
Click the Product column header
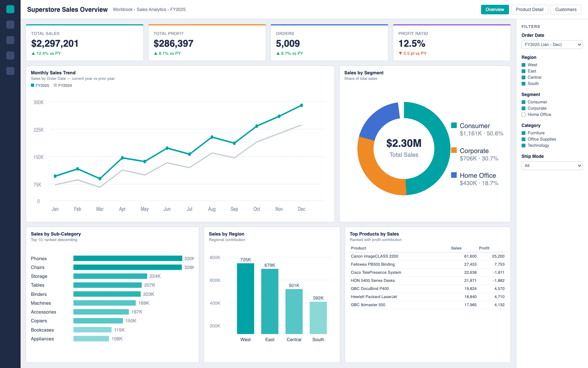pyautogui.click(x=358, y=248)
